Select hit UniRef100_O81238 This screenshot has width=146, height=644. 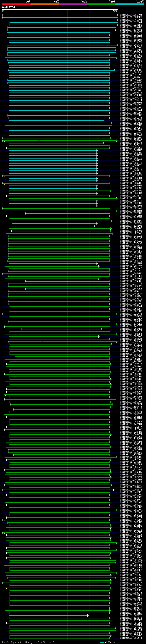coord(131,72)
